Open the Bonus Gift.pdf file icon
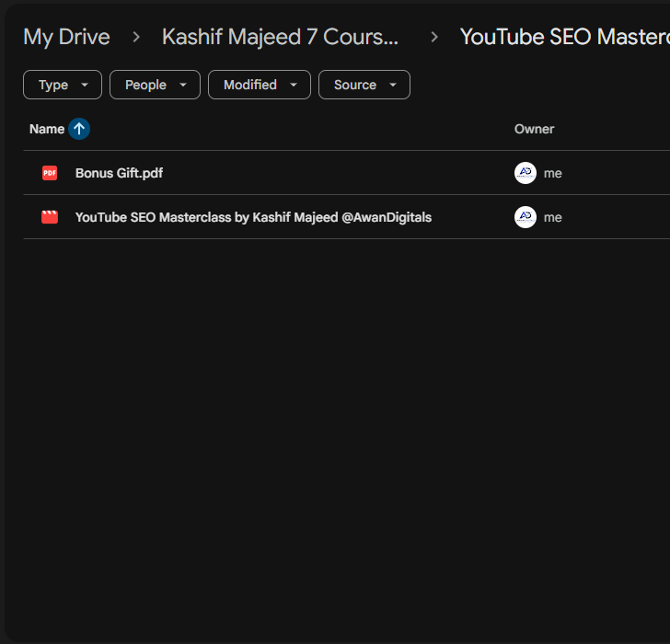 50,173
